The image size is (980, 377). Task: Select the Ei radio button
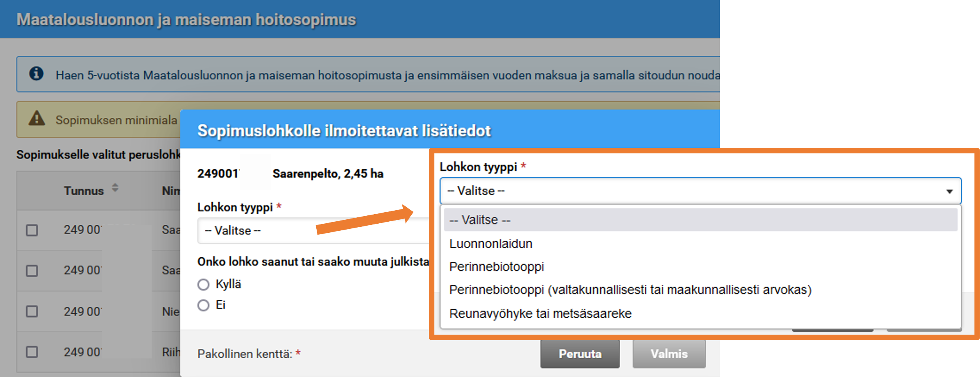pos(203,305)
